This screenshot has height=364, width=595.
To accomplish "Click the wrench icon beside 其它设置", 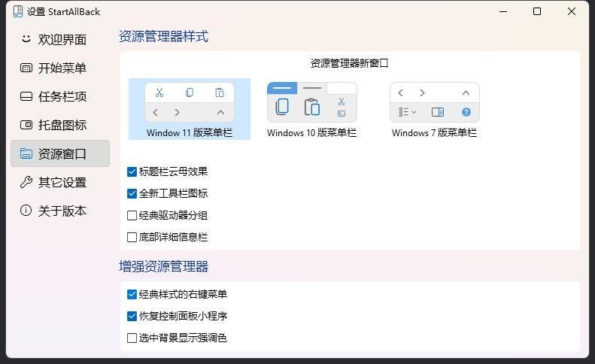I will pos(26,182).
